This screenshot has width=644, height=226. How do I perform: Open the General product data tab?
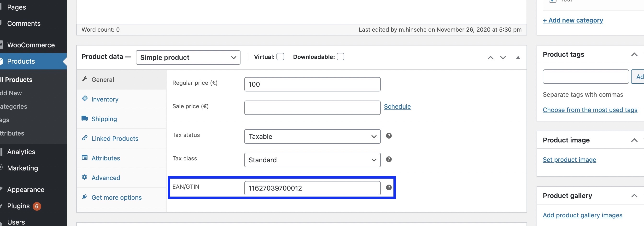(x=103, y=79)
